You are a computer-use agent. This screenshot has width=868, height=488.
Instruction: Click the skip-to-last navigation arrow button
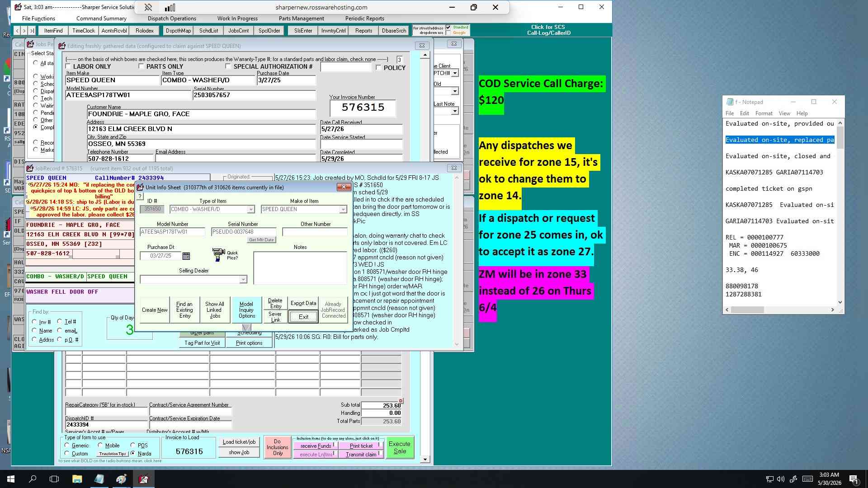pyautogui.click(x=32, y=31)
